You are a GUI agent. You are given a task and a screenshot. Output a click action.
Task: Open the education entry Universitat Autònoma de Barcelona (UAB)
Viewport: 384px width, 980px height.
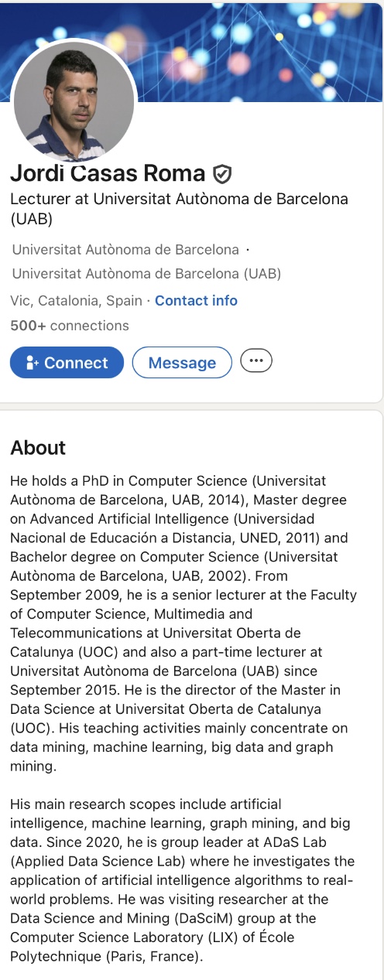coord(146,274)
